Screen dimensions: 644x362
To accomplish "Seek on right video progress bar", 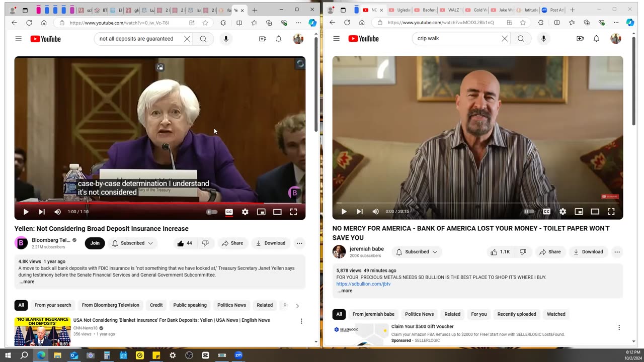I will tap(477, 203).
